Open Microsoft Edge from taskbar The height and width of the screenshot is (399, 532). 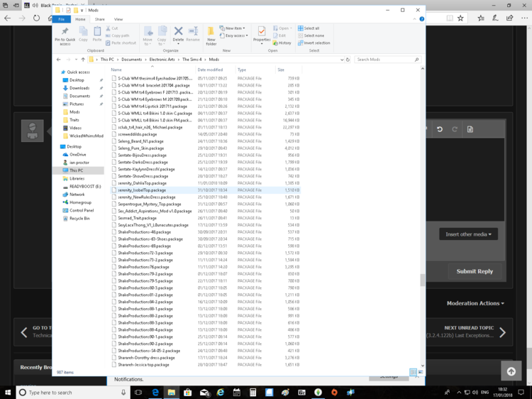155,393
